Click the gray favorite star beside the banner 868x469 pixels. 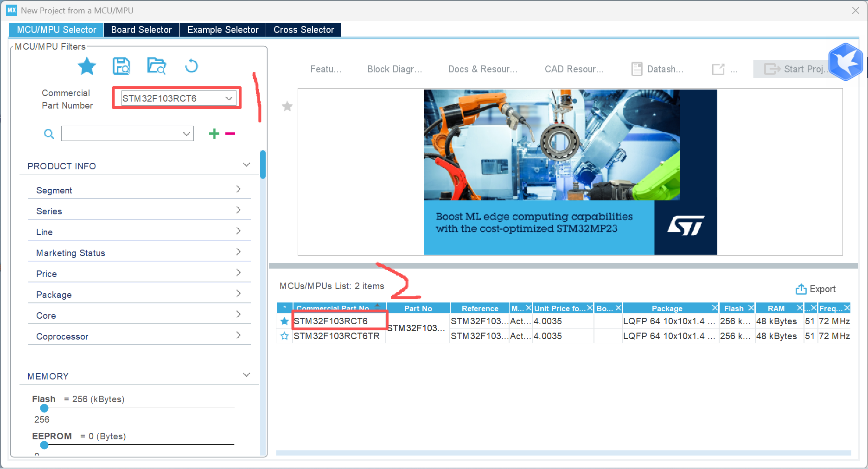click(287, 106)
